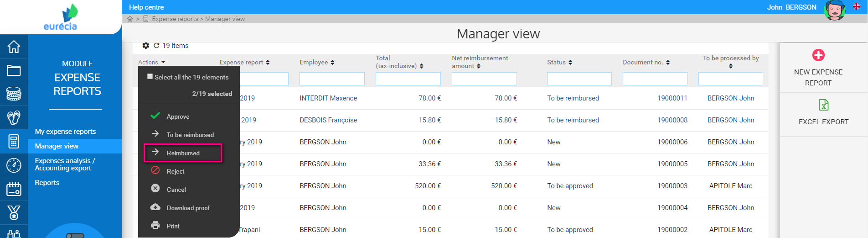Focus the Net reimbursement amount filter field
The image size is (868, 238).
pyautogui.click(x=484, y=79)
